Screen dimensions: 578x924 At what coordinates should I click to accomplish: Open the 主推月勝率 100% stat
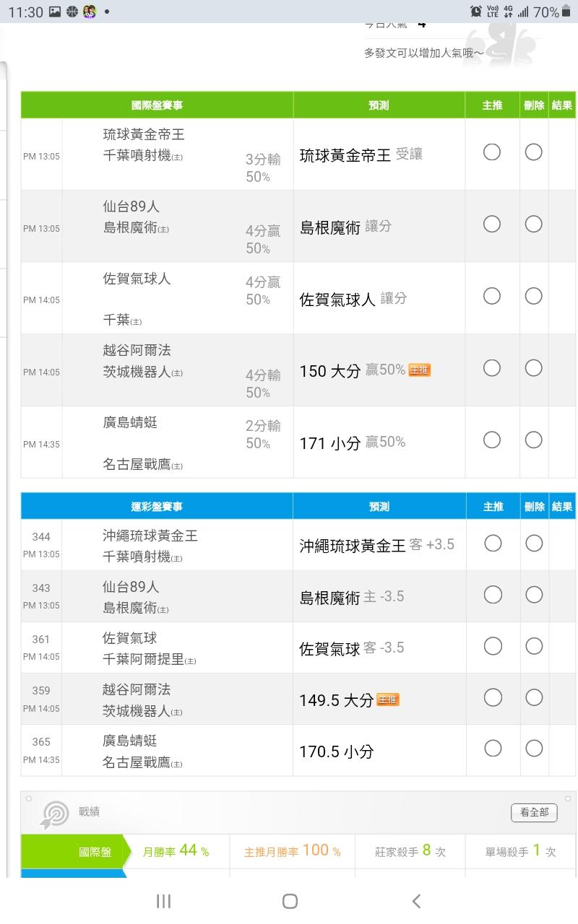(293, 851)
